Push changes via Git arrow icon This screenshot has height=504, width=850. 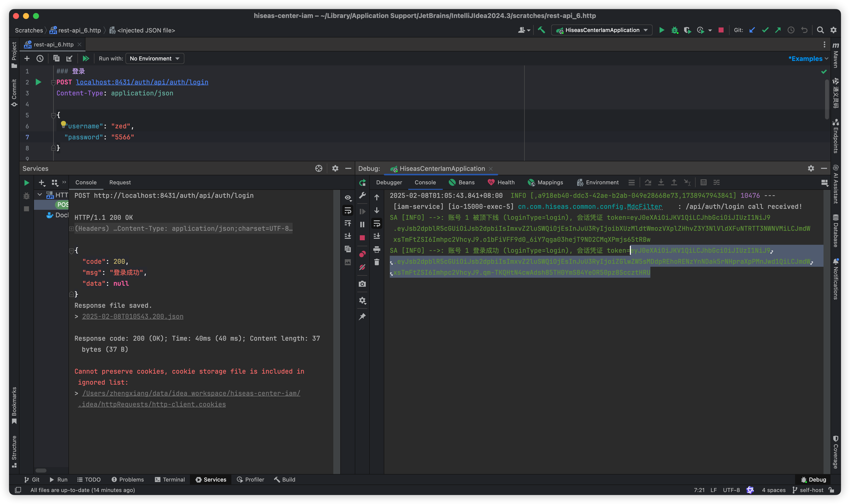pos(778,30)
